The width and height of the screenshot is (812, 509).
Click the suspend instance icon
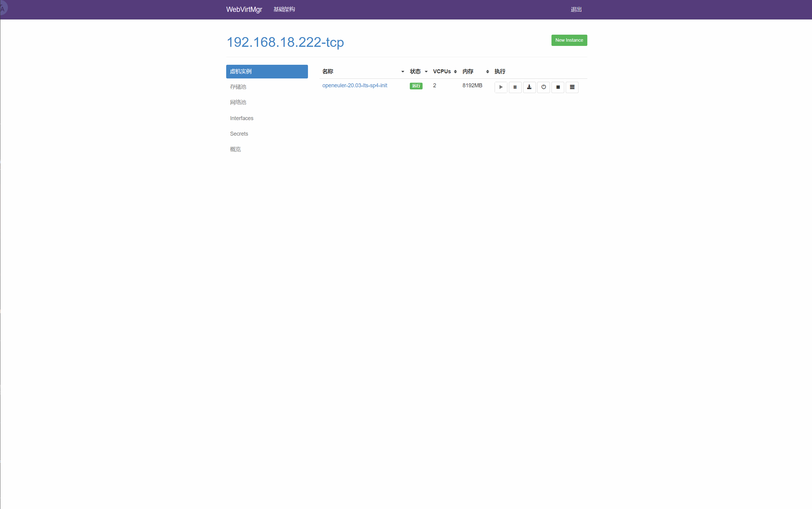(515, 87)
